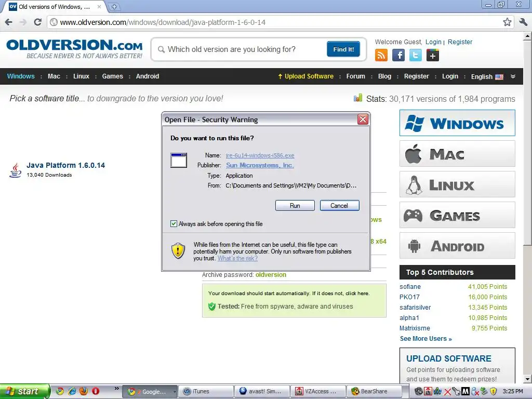This screenshot has height=399, width=532.
Task: Click the stats bar chart icon
Action: point(357,98)
